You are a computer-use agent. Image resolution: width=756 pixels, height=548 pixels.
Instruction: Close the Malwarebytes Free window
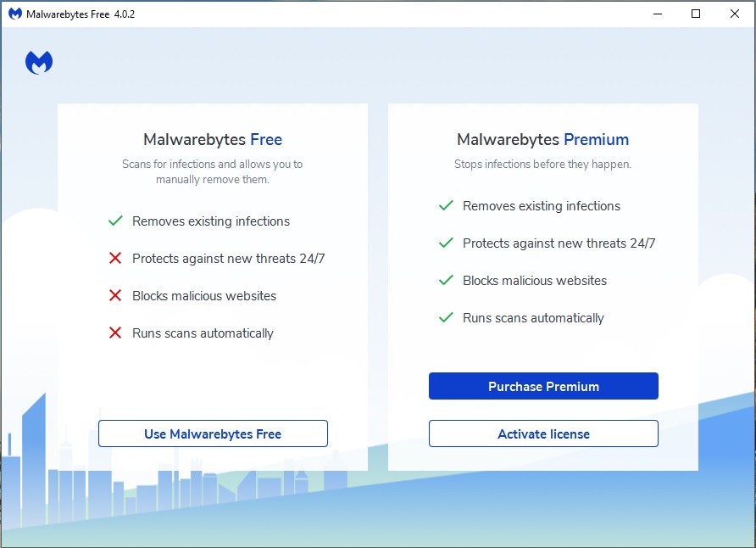[x=735, y=14]
